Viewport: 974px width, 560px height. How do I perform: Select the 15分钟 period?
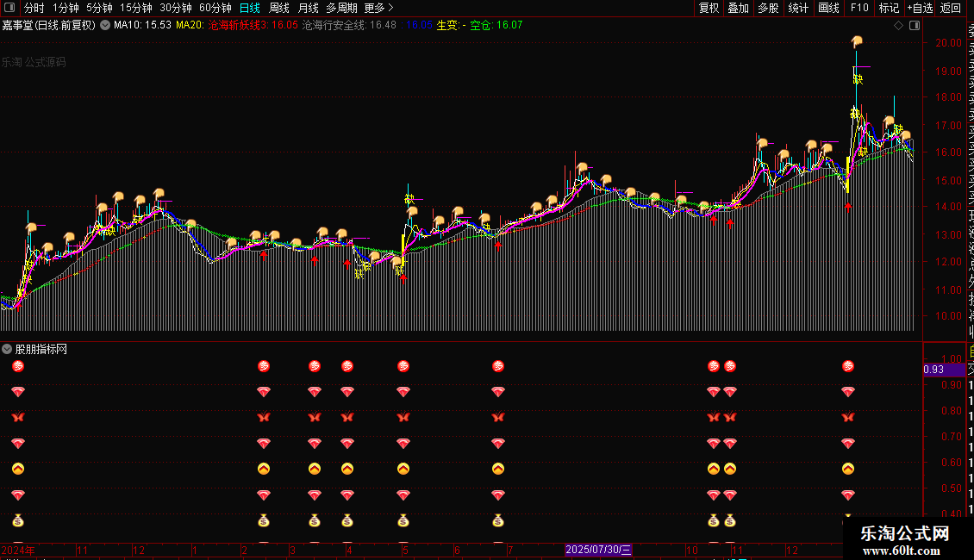point(136,8)
